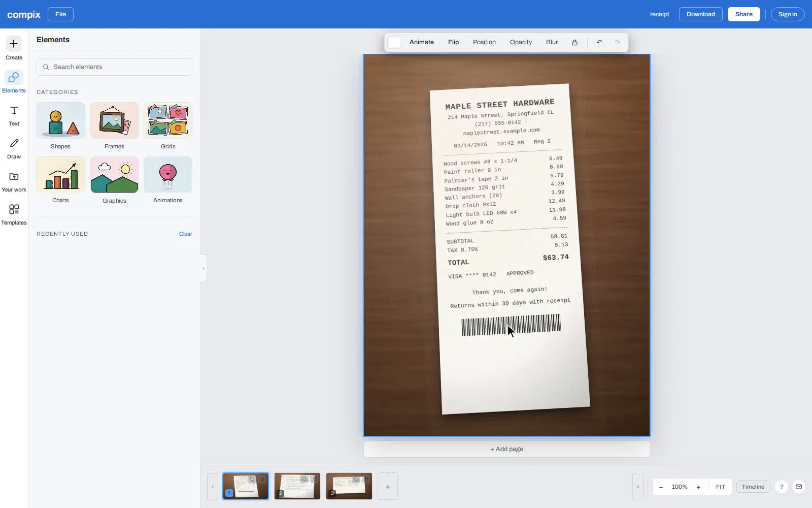812x508 pixels.
Task: Toggle the Timeline view
Action: (x=753, y=487)
